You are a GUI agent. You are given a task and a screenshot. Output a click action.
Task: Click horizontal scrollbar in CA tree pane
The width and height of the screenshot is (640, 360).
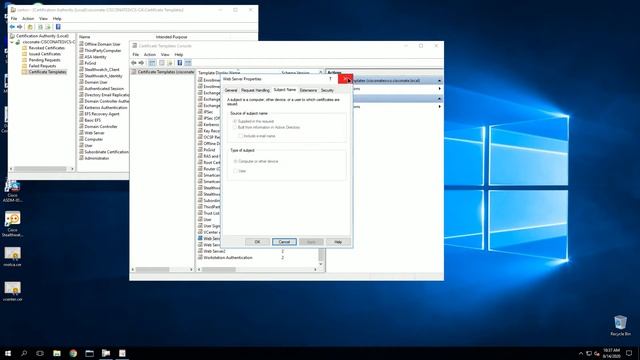click(x=41, y=169)
